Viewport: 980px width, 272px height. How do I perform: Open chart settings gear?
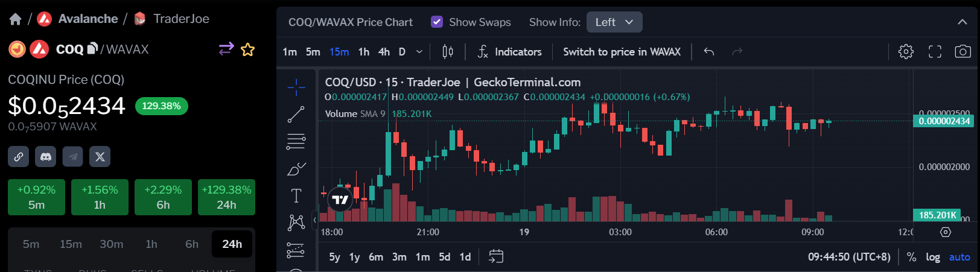(x=906, y=52)
